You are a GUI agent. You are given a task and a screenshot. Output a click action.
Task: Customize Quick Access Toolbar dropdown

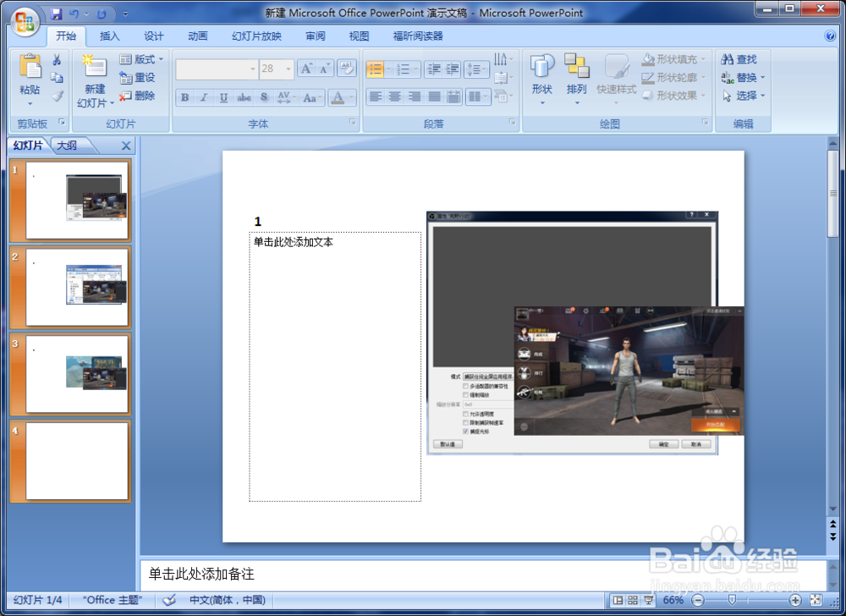click(125, 14)
